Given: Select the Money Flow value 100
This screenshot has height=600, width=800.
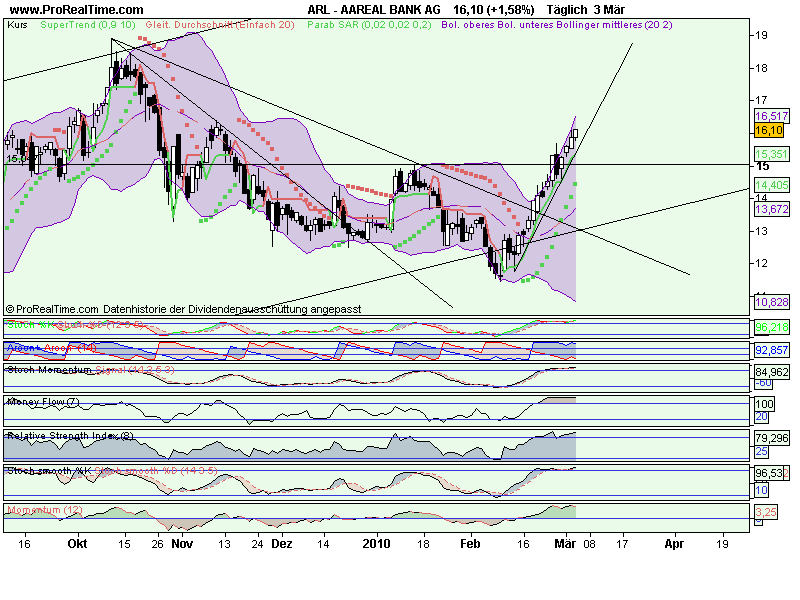Looking at the screenshot, I should click(x=764, y=404).
